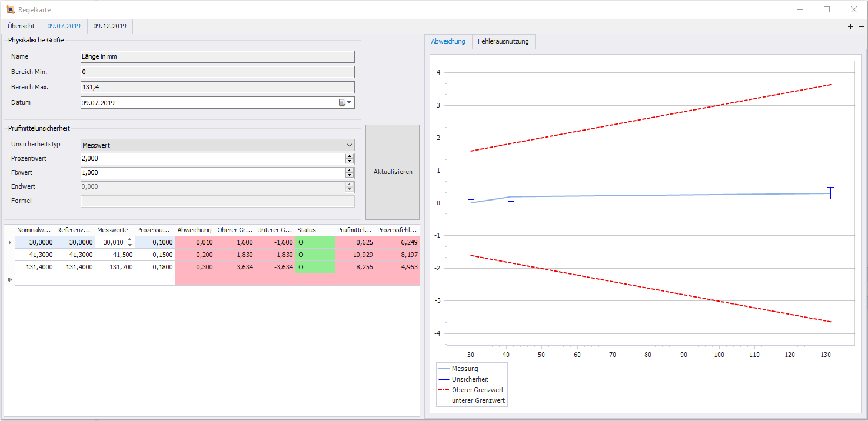Image resolution: width=868 pixels, height=421 pixels.
Task: Select the first table row indicator arrow
Action: click(9, 242)
